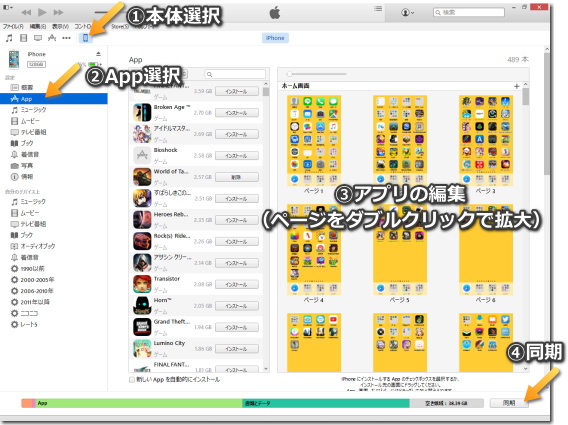This screenshot has width=568, height=425.
Task: Click the green App segment of storage bar
Action: (139, 403)
